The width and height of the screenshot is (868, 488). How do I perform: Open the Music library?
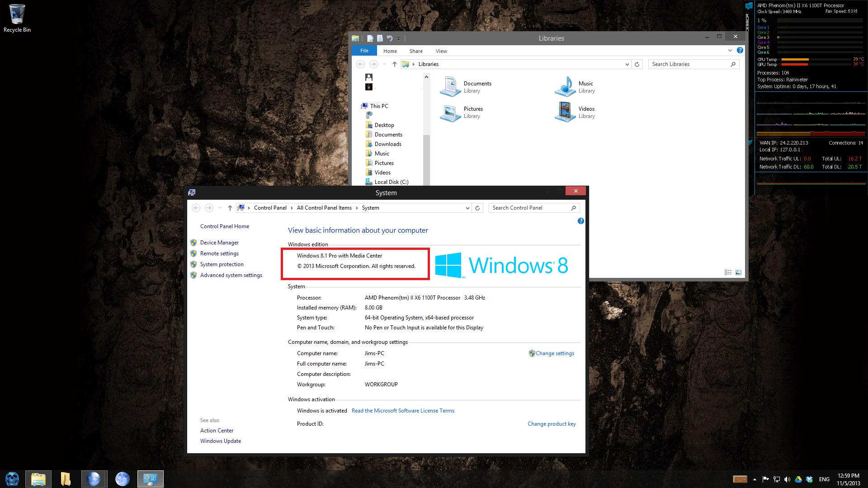[x=575, y=87]
